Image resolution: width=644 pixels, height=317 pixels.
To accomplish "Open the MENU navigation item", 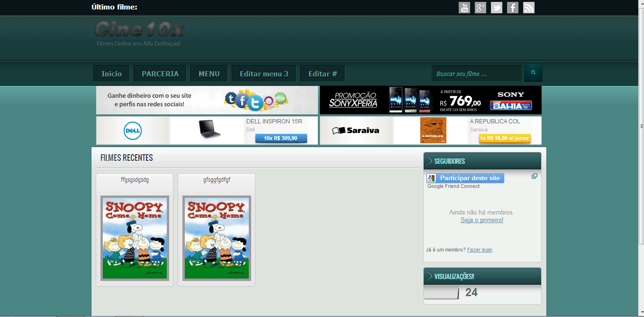I will click(209, 74).
